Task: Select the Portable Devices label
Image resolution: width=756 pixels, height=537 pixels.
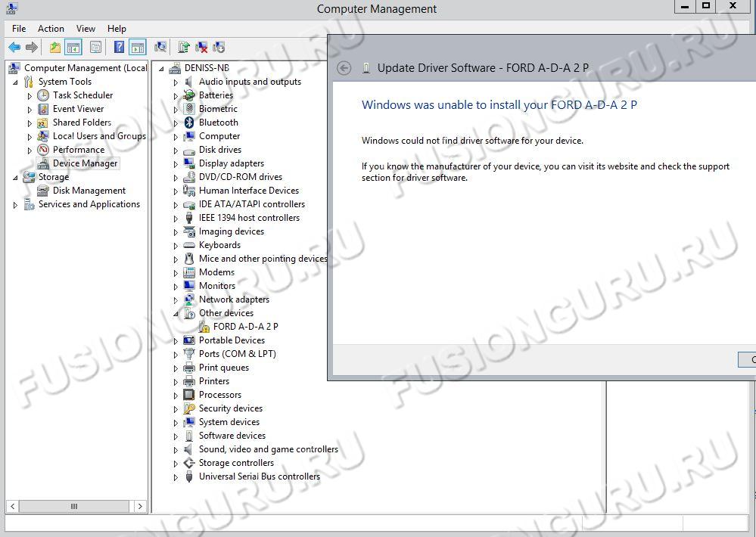Action: click(232, 340)
